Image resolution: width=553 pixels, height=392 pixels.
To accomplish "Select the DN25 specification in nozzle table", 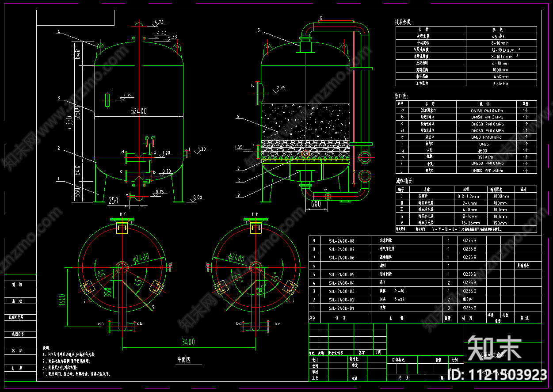I will pos(486,144).
